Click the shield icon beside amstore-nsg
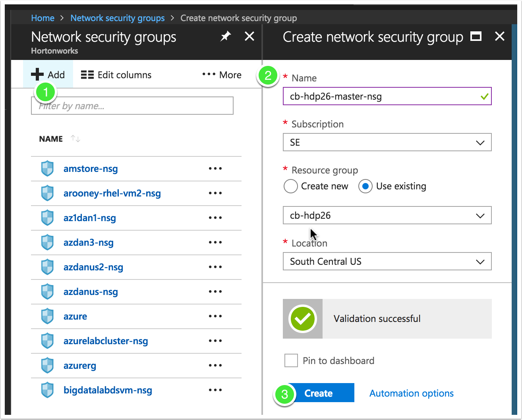Image resolution: width=522 pixels, height=420 pixels. [x=47, y=168]
